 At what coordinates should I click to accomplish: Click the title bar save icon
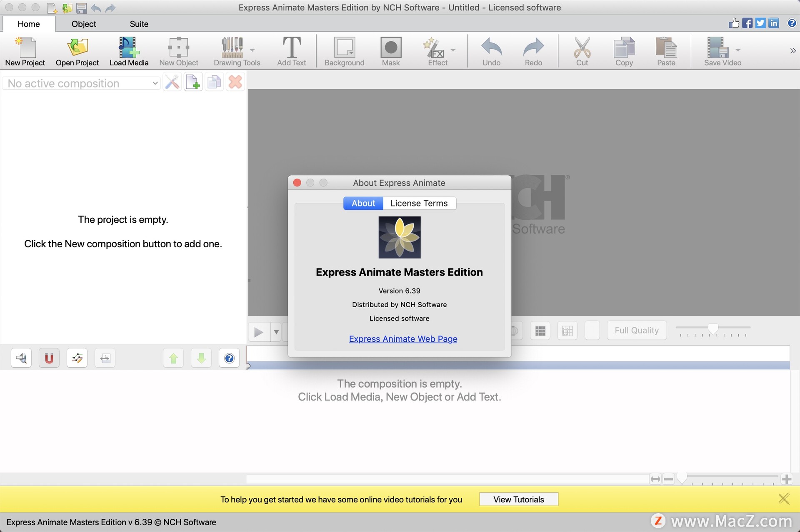click(81, 7)
